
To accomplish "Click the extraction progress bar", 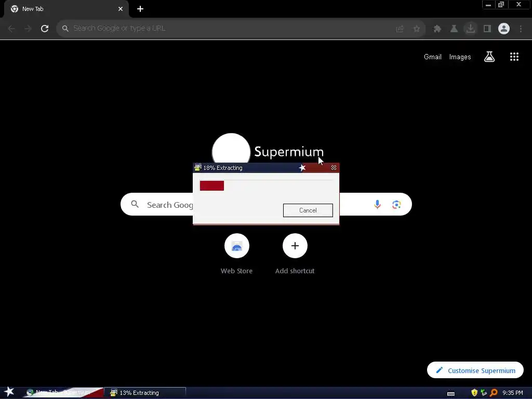I will (266, 185).
